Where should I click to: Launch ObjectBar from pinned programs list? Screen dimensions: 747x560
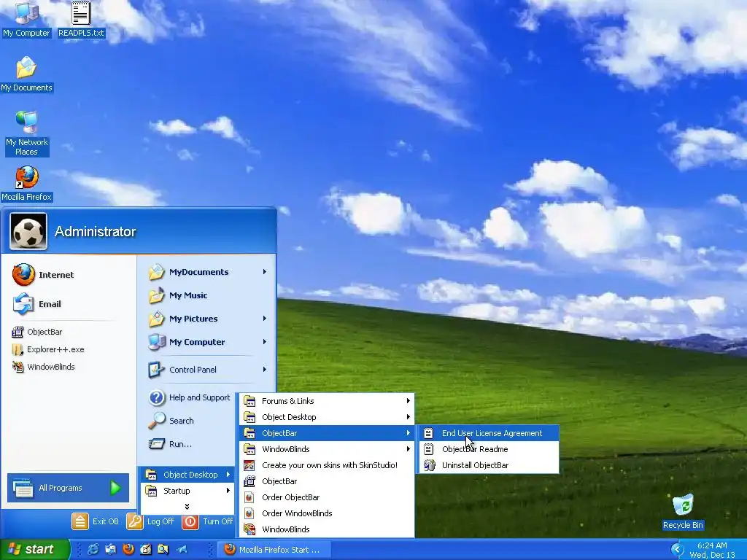(37, 332)
